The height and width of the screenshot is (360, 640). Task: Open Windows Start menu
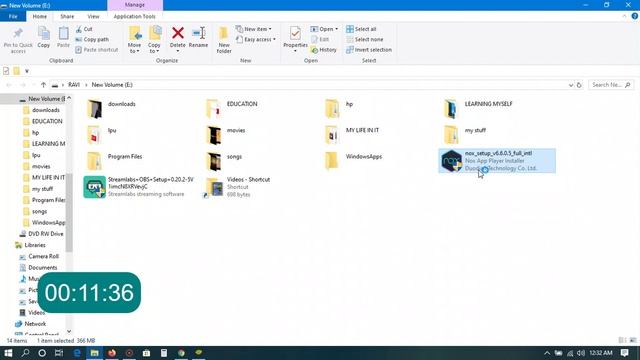(8, 353)
